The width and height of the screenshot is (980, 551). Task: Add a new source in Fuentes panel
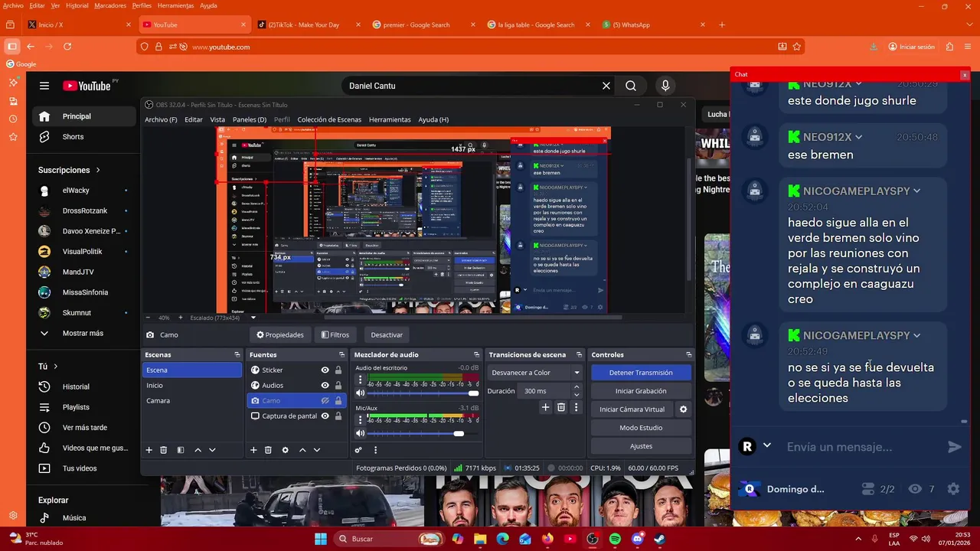click(253, 450)
